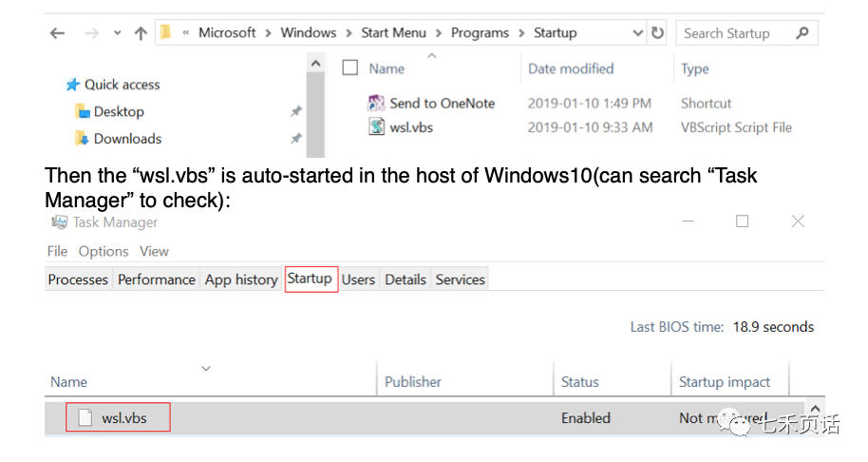Viewport: 868px width, 462px height.
Task: Switch to the Processes tab
Action: [78, 279]
